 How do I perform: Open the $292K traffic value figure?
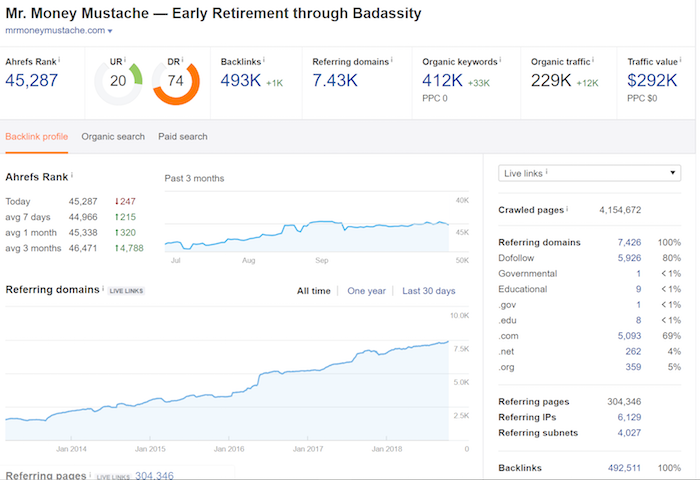(652, 80)
